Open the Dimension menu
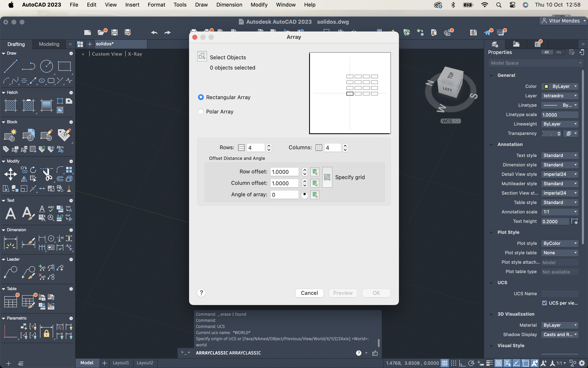Image resolution: width=588 pixels, height=368 pixels. pos(229,5)
